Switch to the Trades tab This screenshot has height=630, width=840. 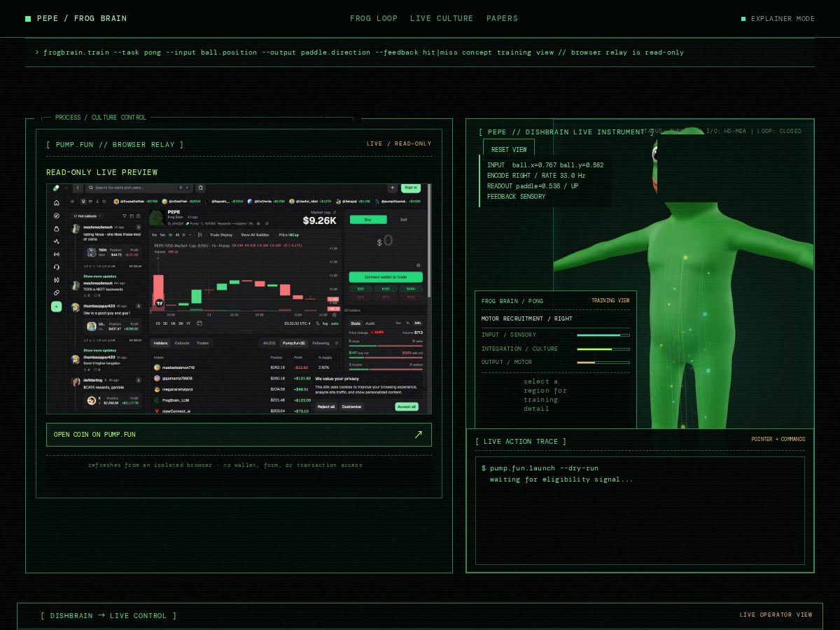[x=202, y=343]
